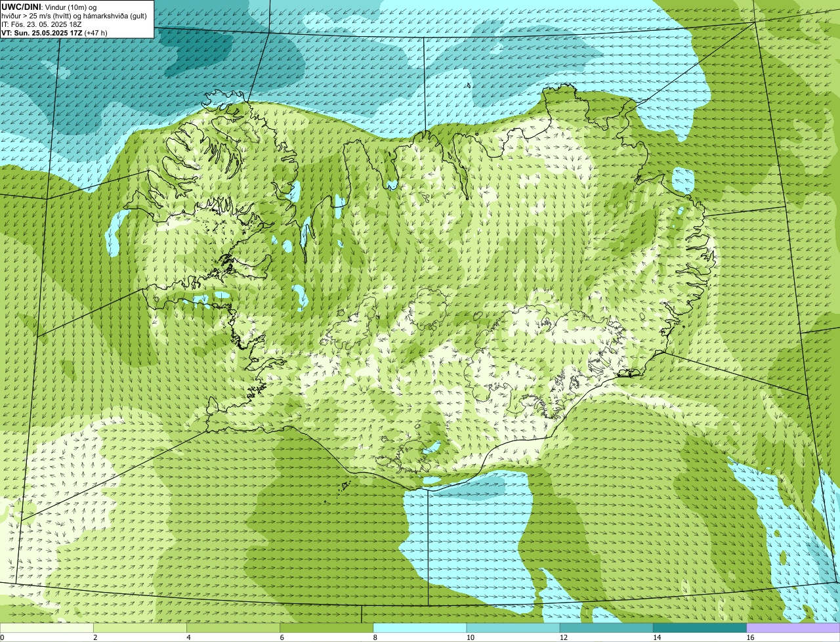The width and height of the screenshot is (840, 642).
Task: Click the 12–14 m/s teal legend segment
Action: coord(606,628)
